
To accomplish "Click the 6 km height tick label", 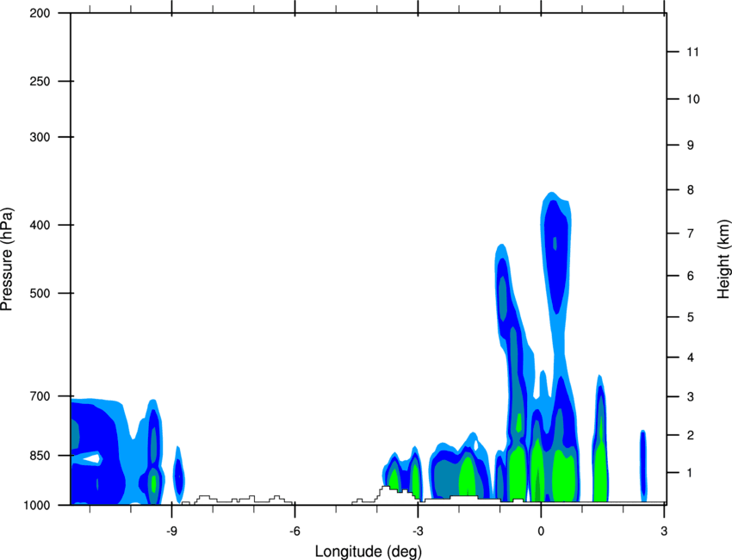I will point(691,276).
